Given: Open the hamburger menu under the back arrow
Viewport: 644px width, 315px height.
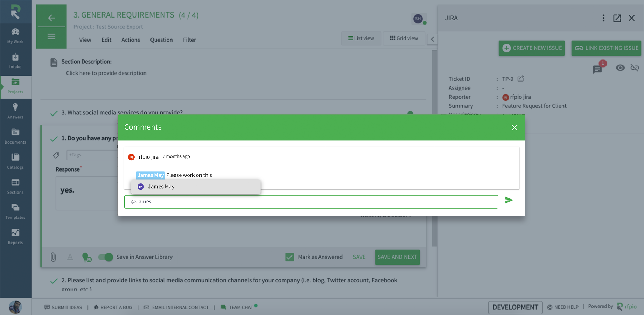Looking at the screenshot, I should [x=51, y=36].
